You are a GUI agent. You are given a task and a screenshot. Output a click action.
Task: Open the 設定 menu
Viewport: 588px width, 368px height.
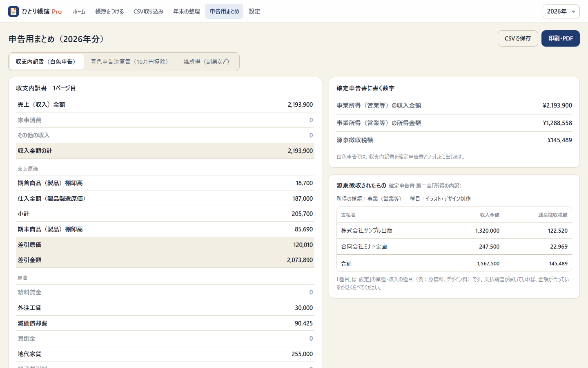click(x=254, y=11)
